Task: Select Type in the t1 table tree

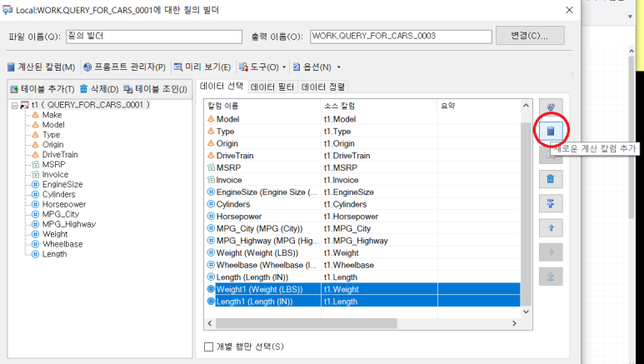Action: [52, 135]
